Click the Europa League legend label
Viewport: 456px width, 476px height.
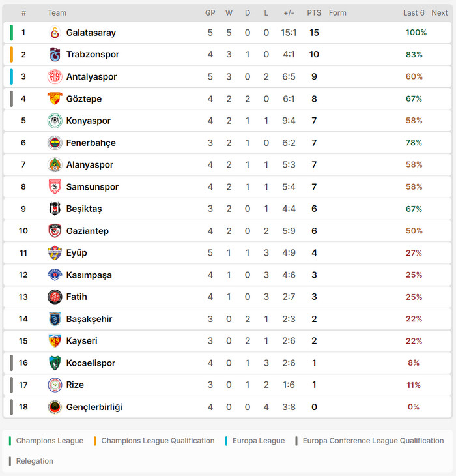259,441
